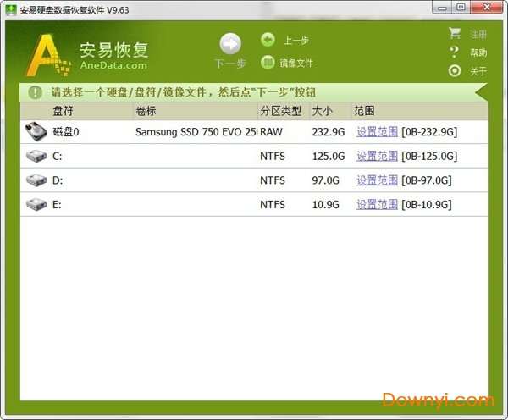The height and width of the screenshot is (420, 508).
Task: Sort by 盘符 column header
Action: 63,111
